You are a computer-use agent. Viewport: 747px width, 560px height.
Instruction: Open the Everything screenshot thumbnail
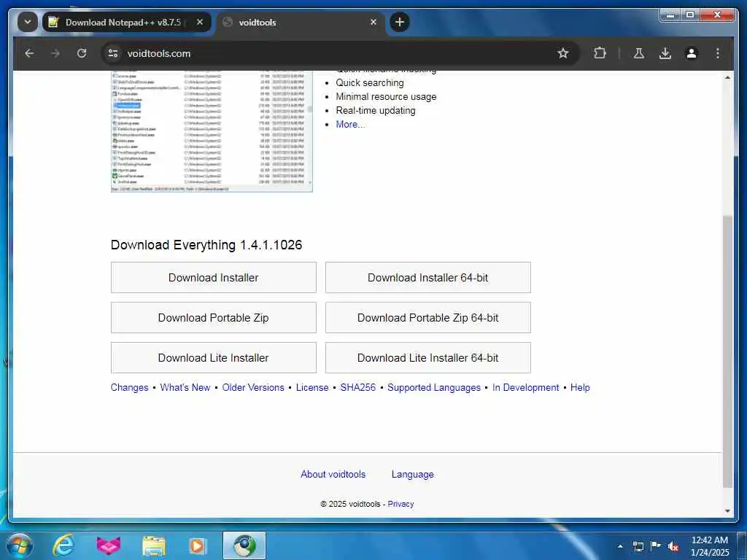pos(212,131)
